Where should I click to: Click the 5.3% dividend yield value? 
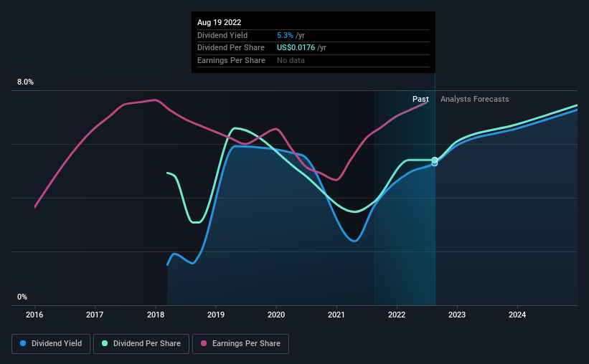coord(285,35)
